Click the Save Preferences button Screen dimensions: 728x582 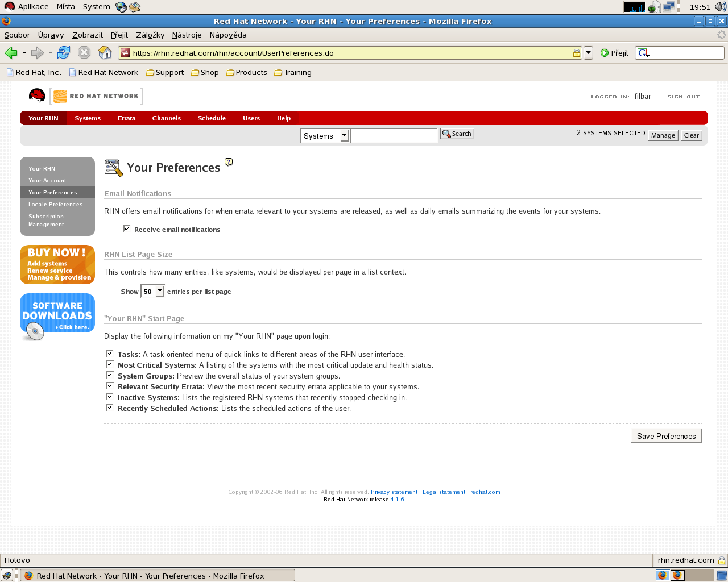[667, 436]
